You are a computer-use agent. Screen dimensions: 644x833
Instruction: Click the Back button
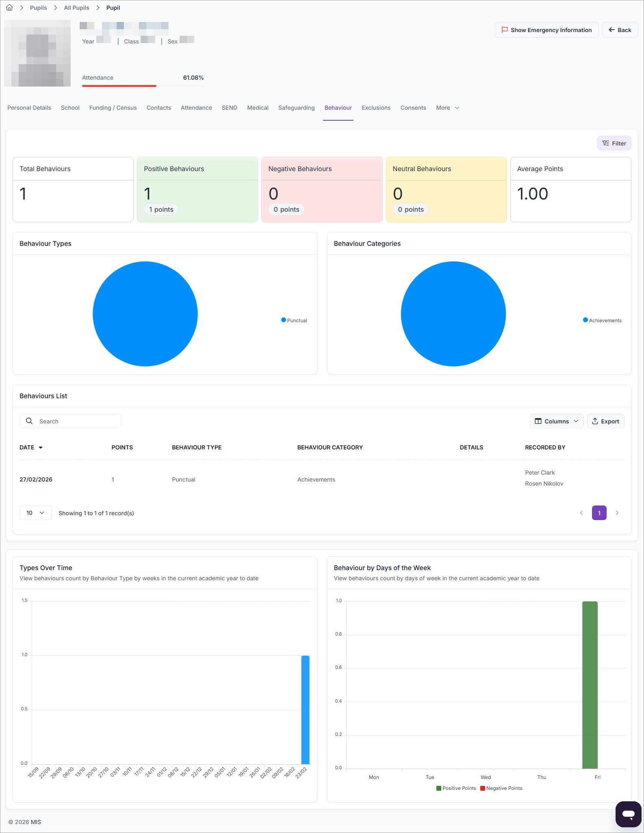[620, 30]
